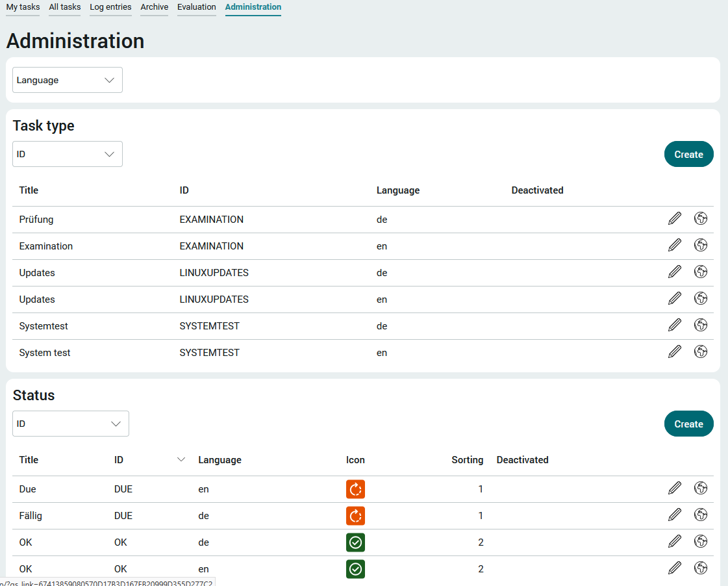Open globe icon for Systemtest de row
728x586 pixels.
point(701,325)
